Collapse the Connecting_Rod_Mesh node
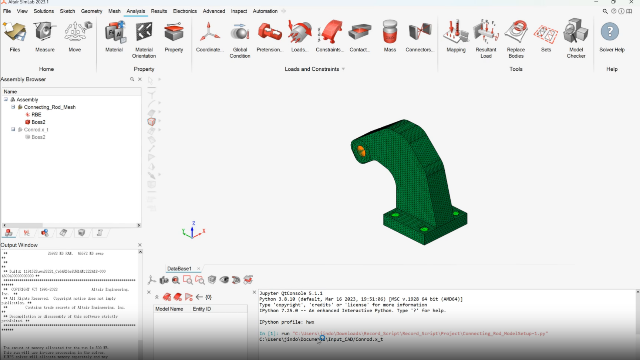The height and width of the screenshot is (360, 640). point(13,107)
